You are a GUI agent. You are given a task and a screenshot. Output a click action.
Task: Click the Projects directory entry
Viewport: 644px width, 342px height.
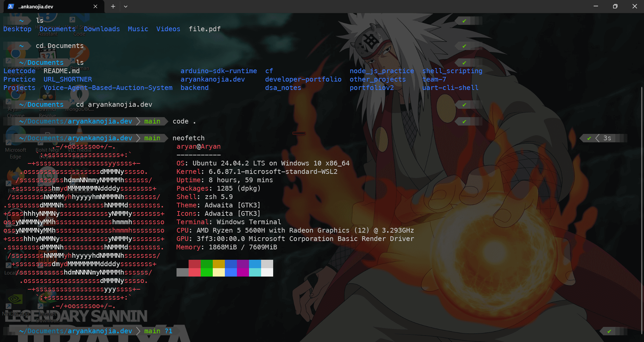(19, 88)
